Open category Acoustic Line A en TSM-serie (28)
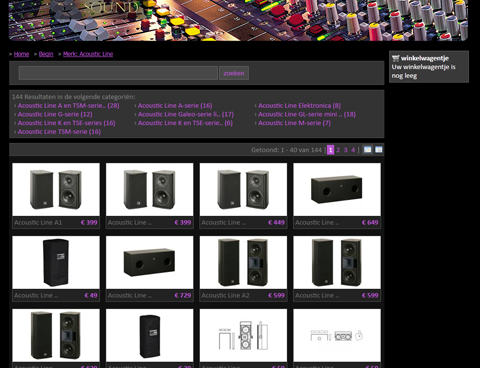Screen dimensions: 480x368 pos(68,106)
